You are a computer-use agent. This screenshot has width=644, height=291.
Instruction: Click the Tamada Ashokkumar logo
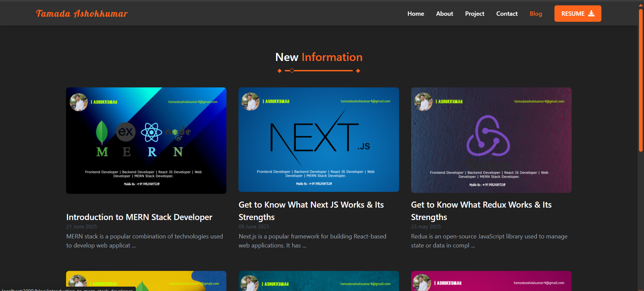point(82,13)
